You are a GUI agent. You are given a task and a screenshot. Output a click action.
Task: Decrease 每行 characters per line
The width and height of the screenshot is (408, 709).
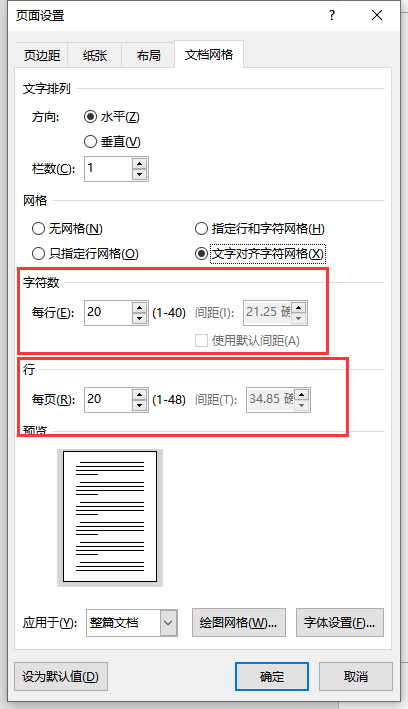(140, 318)
